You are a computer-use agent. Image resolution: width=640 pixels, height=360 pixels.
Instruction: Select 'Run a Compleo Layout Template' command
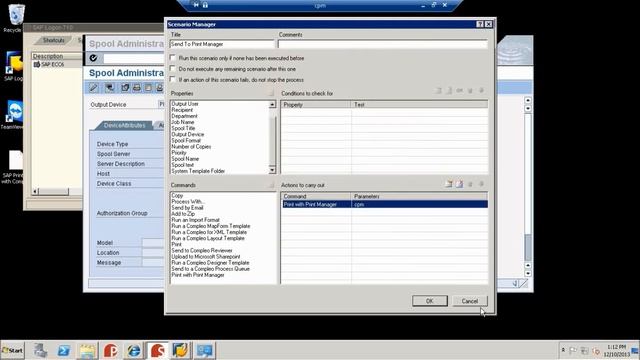(x=208, y=238)
